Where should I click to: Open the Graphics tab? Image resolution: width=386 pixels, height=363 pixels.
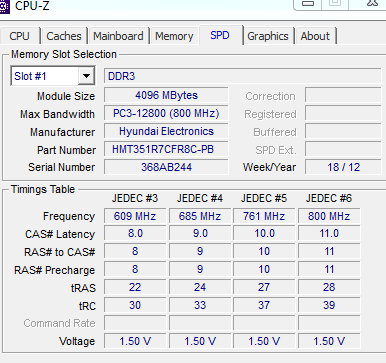[x=268, y=36]
